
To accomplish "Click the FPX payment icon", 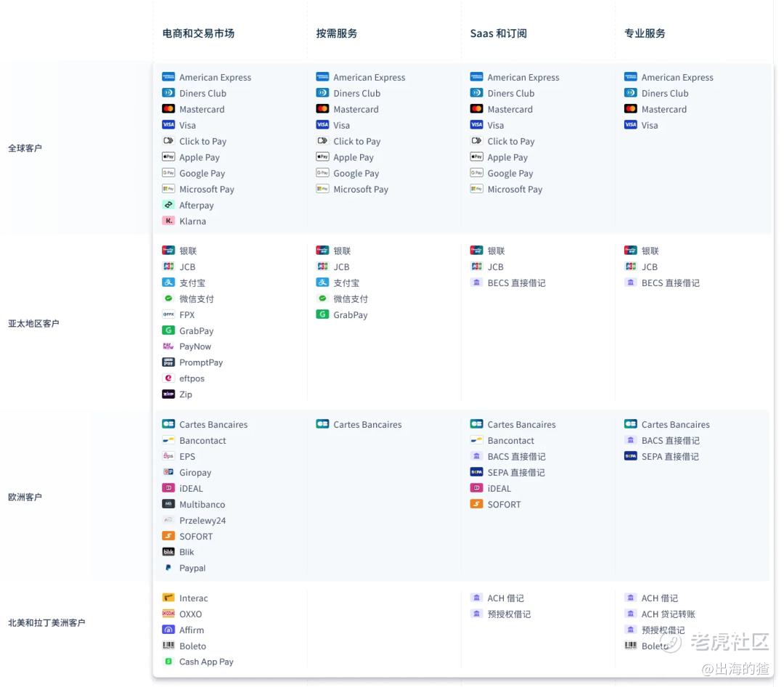I will coord(168,314).
